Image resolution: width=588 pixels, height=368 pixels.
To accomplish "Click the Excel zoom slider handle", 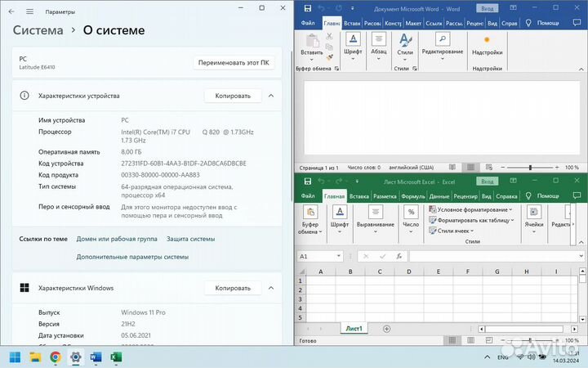I will pos(530,340).
